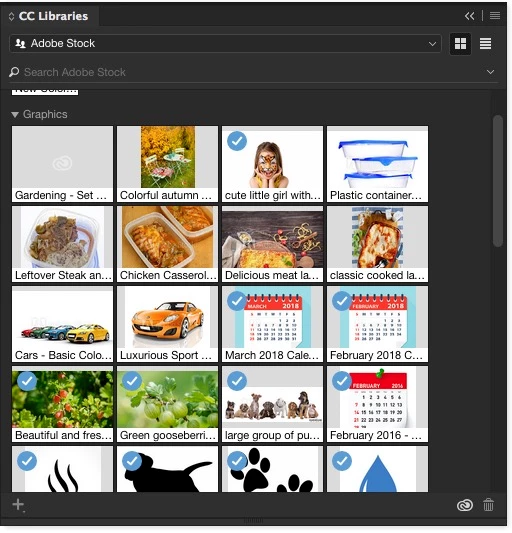Select the Gardening - Set placeholder thumbnail
512x533 pixels.
tap(63, 164)
